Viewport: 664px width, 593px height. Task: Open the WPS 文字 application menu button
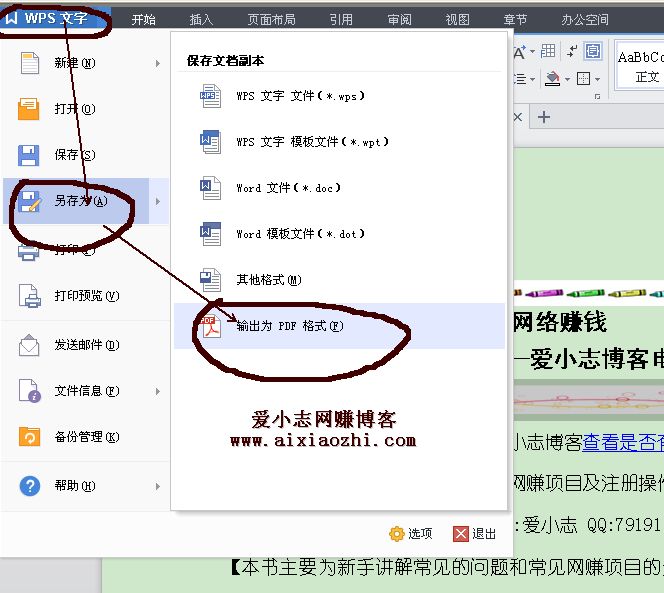tap(54, 18)
